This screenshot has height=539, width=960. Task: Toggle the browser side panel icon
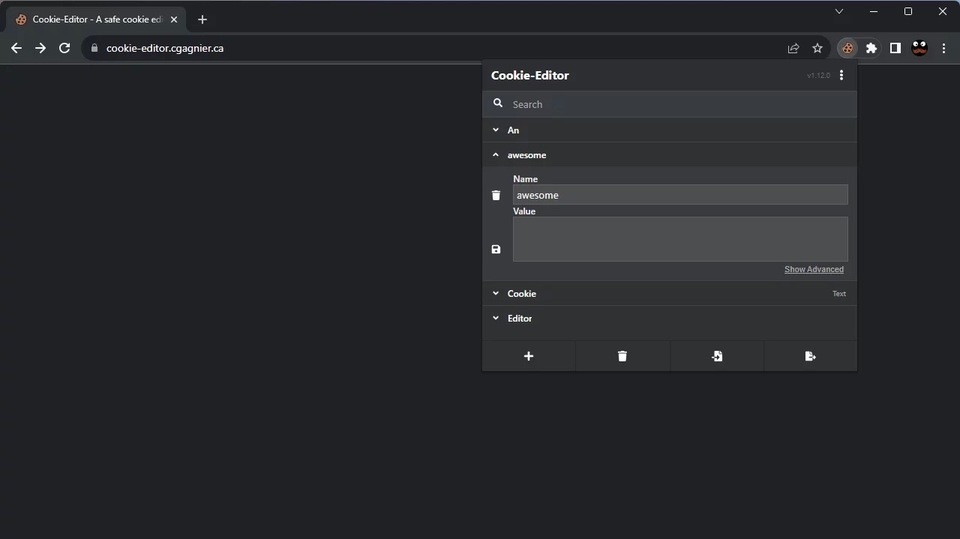coord(895,48)
